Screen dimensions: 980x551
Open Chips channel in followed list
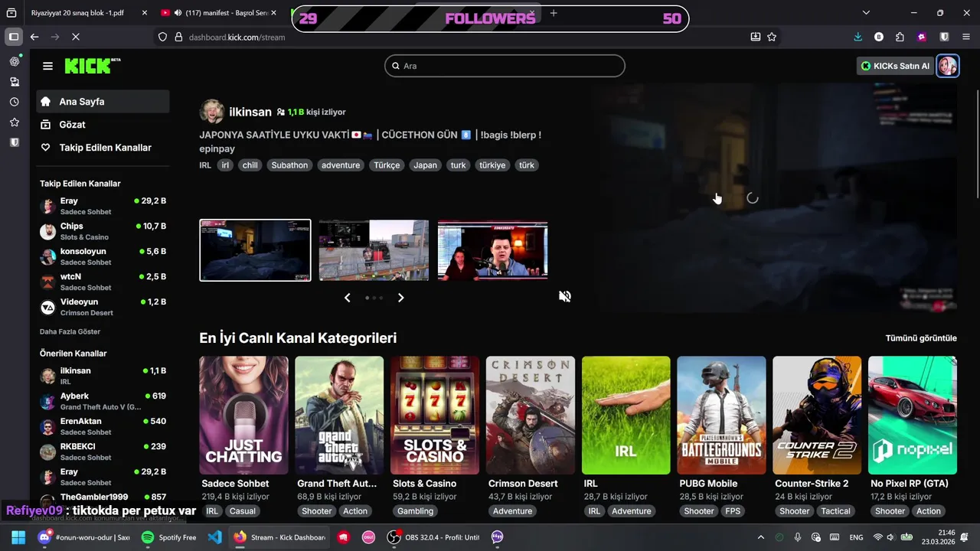[103, 231]
